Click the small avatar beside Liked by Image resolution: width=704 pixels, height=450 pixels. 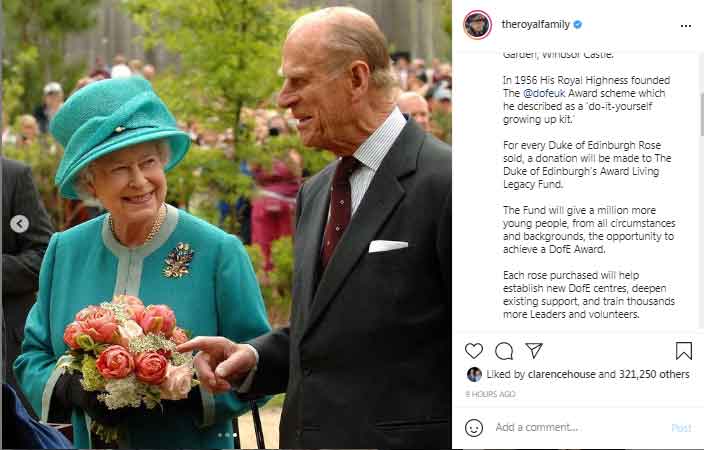coord(474,374)
